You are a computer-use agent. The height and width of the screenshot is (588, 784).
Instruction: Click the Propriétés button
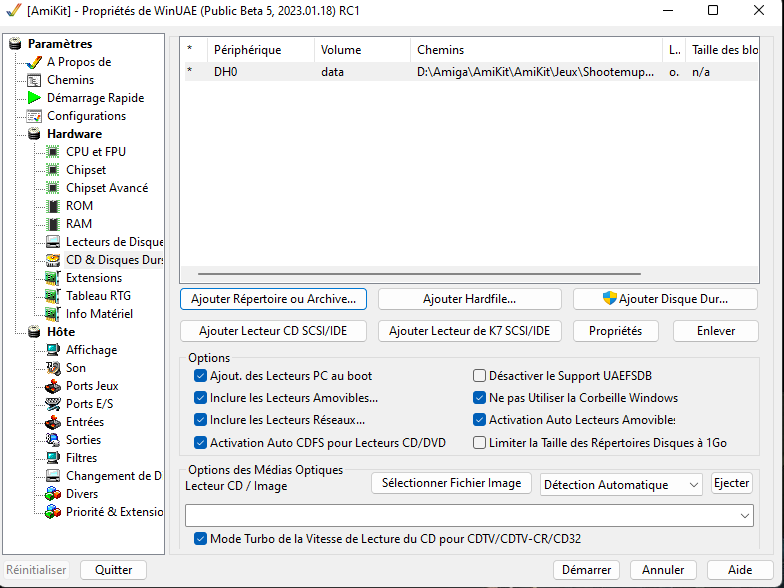pyautogui.click(x=616, y=331)
